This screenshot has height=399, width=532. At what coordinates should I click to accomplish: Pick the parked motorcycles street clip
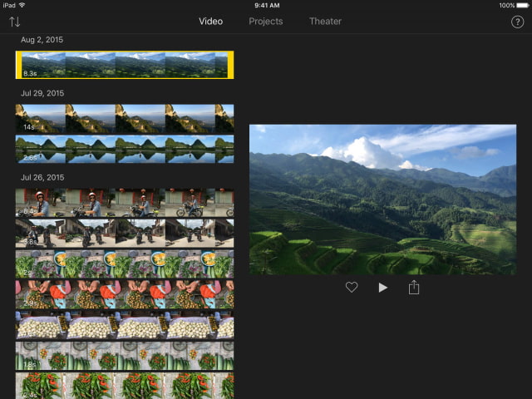(x=125, y=234)
